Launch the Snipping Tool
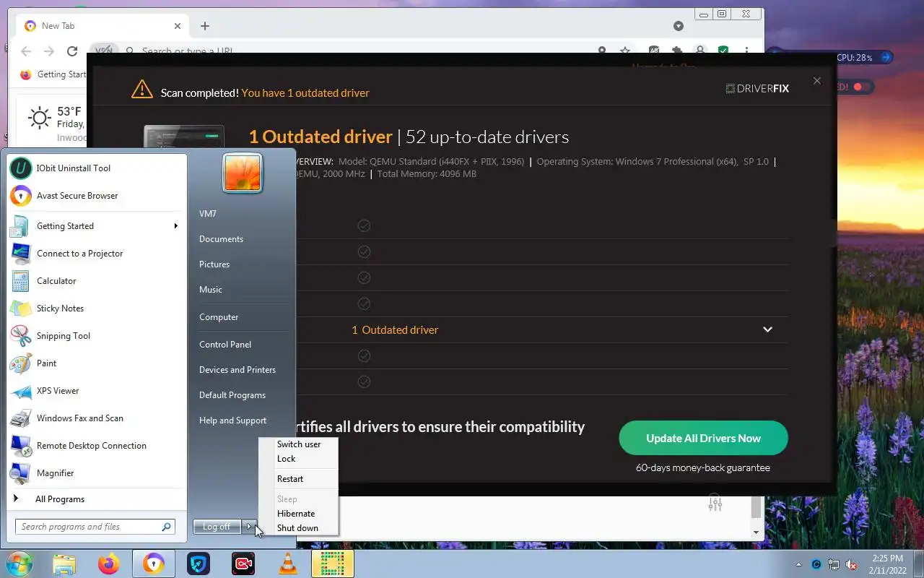Viewport: 924px width, 578px height. pyautogui.click(x=97, y=336)
